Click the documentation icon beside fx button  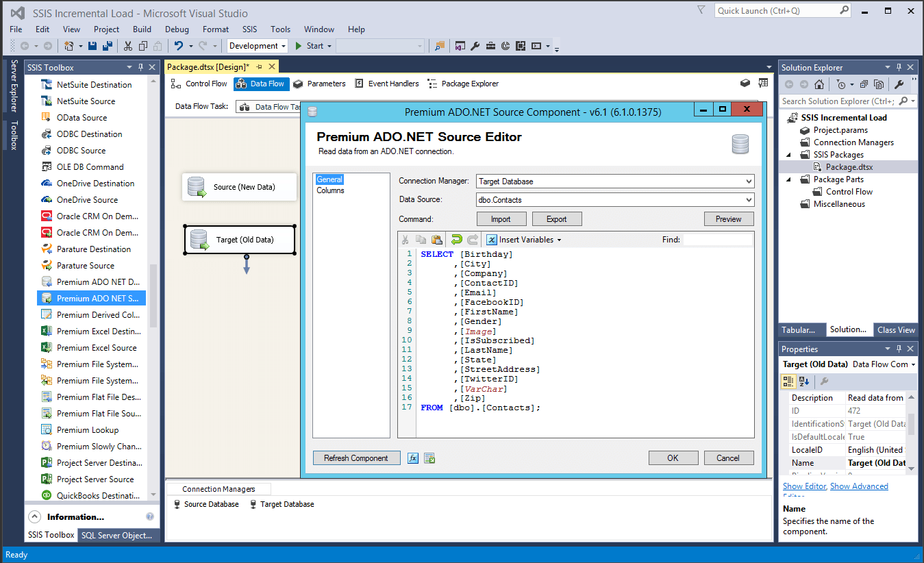point(429,458)
